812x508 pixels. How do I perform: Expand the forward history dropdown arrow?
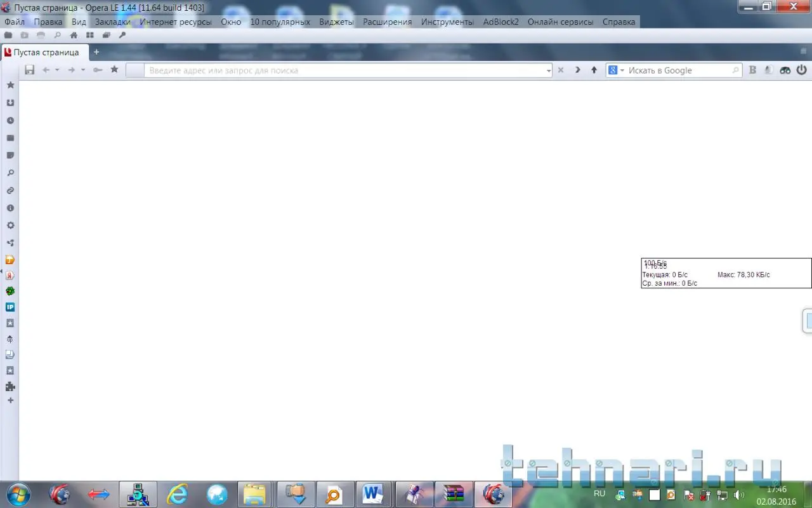pyautogui.click(x=83, y=70)
